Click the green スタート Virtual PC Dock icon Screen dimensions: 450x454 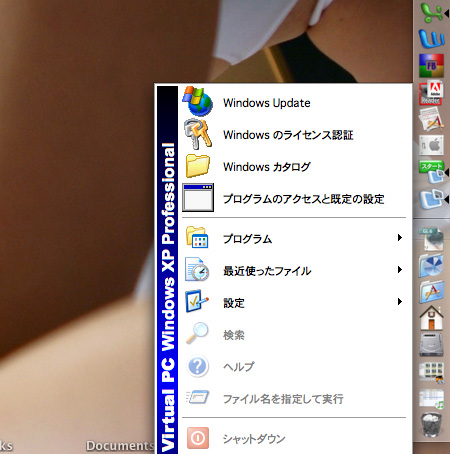[431, 171]
